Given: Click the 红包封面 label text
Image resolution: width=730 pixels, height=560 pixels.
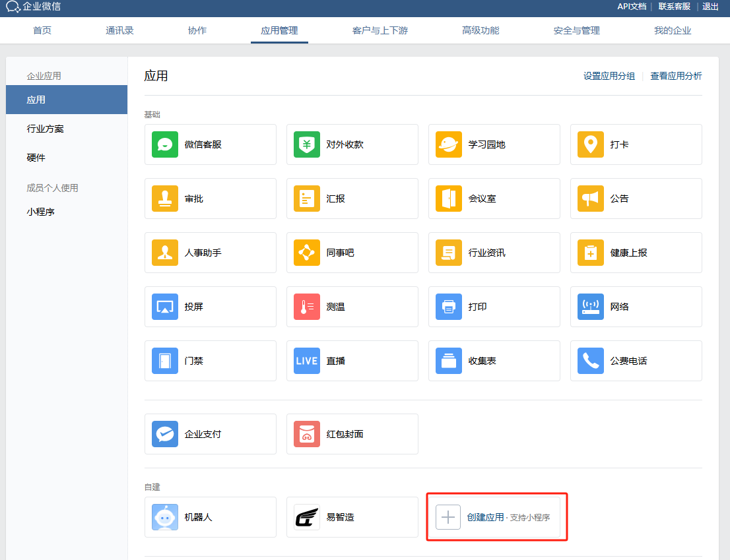Looking at the screenshot, I should (x=345, y=434).
